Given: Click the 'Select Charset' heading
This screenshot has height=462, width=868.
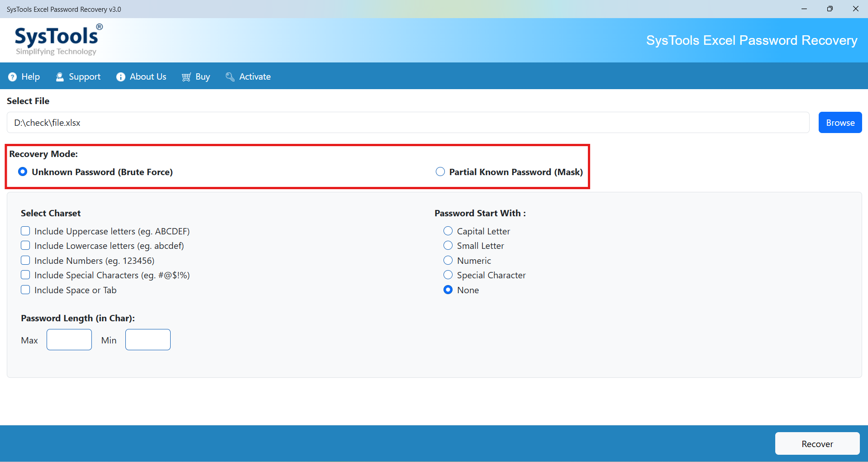Looking at the screenshot, I should tap(51, 214).
